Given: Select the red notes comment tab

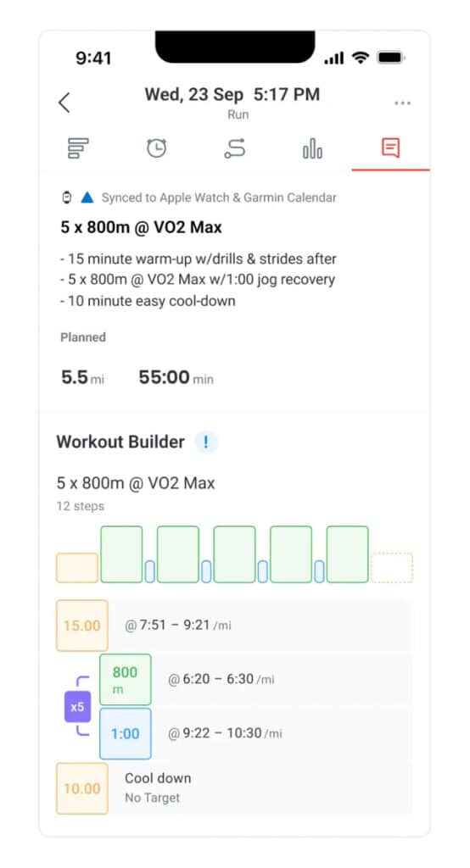Looking at the screenshot, I should (x=391, y=147).
